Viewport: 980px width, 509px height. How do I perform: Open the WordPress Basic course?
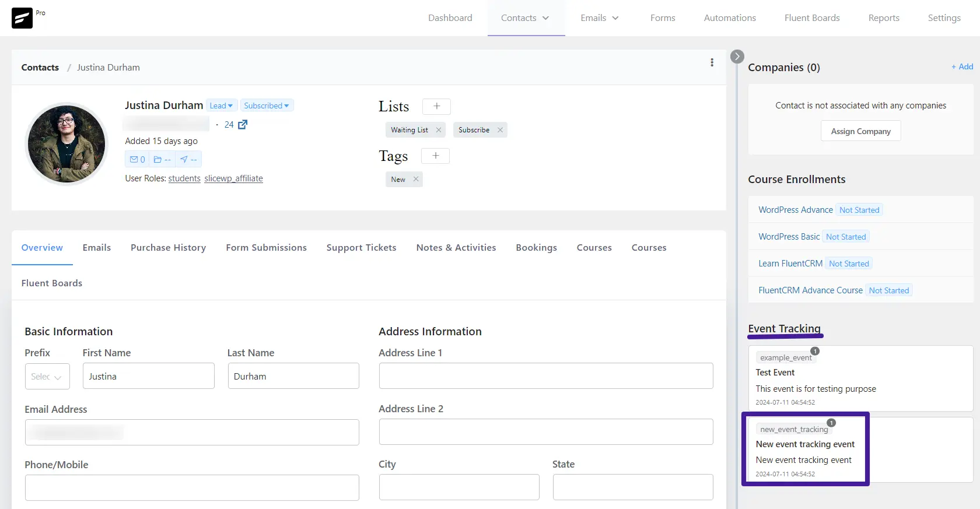tap(789, 237)
